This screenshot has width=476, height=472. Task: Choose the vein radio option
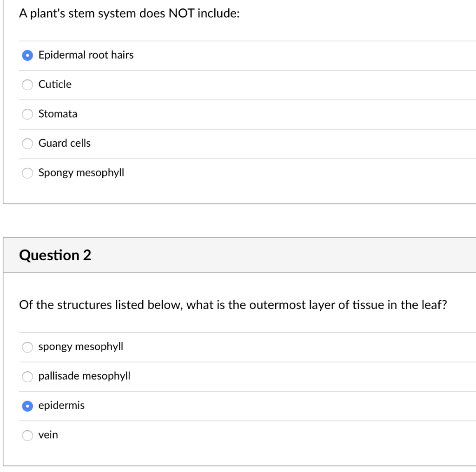pos(27,435)
